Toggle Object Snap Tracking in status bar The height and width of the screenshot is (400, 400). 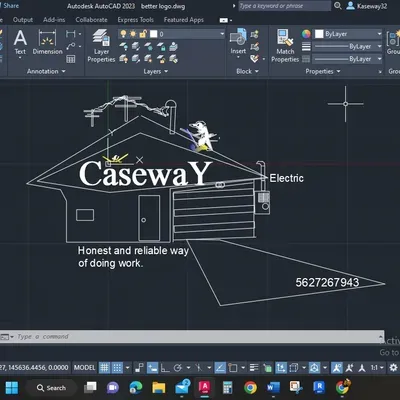220,368
